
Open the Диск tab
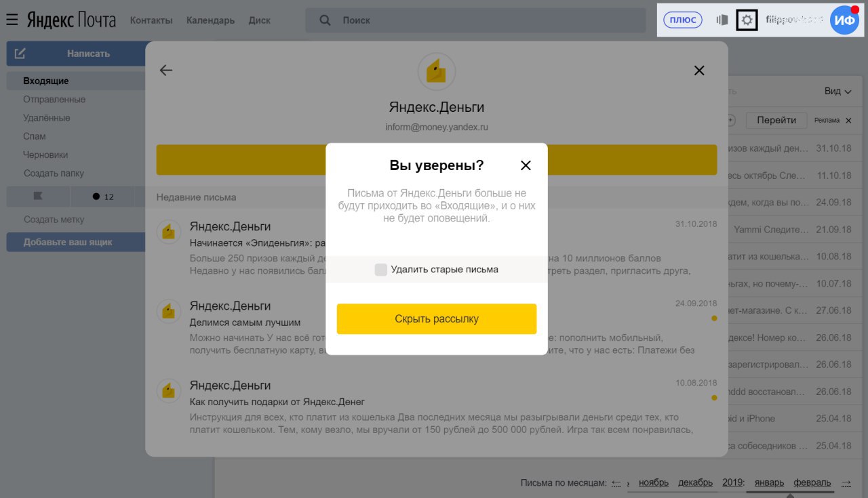pyautogui.click(x=259, y=20)
